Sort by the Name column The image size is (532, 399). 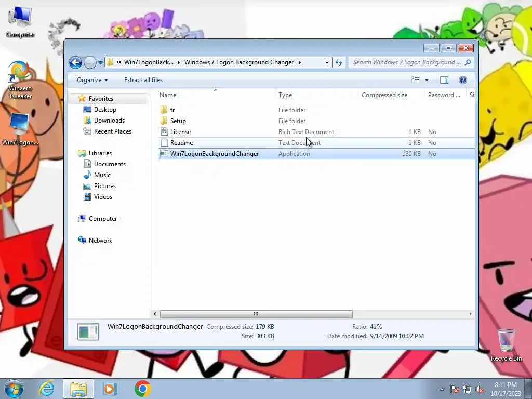(216, 95)
